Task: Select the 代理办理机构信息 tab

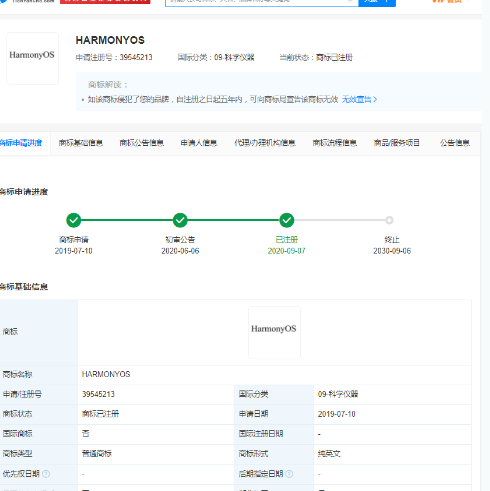Action: tap(265, 143)
